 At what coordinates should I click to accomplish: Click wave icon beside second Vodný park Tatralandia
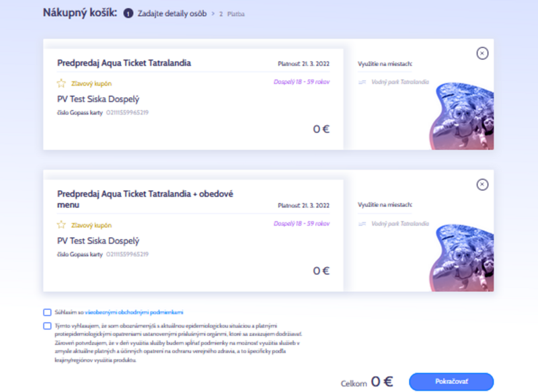pos(362,224)
